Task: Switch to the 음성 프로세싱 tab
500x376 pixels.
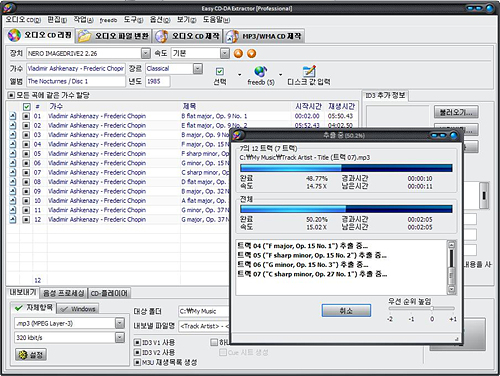Action: tap(64, 293)
